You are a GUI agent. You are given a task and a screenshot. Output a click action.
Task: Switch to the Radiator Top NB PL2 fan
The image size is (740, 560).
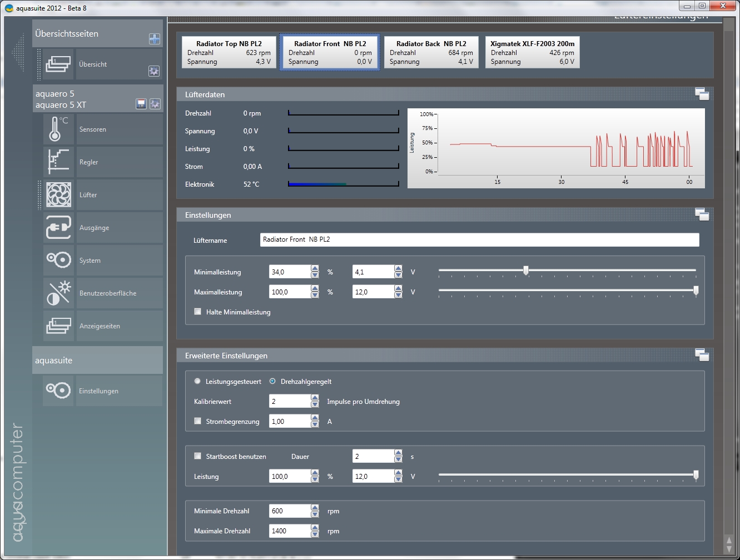(229, 52)
